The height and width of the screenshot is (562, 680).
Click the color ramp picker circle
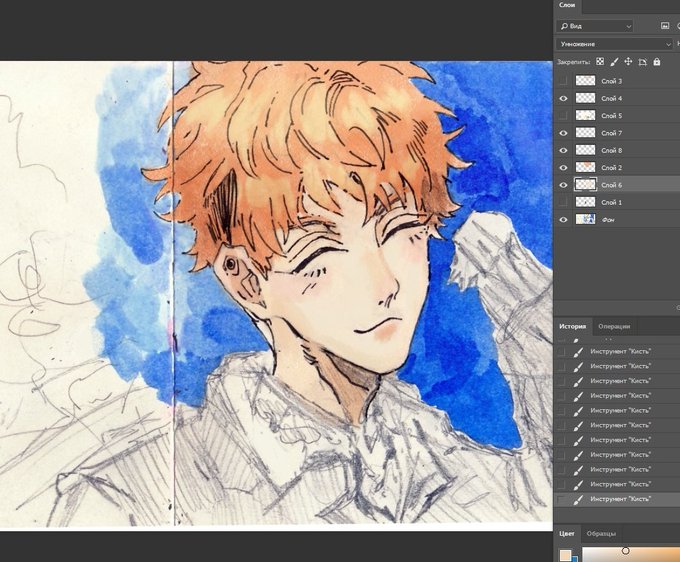click(625, 551)
